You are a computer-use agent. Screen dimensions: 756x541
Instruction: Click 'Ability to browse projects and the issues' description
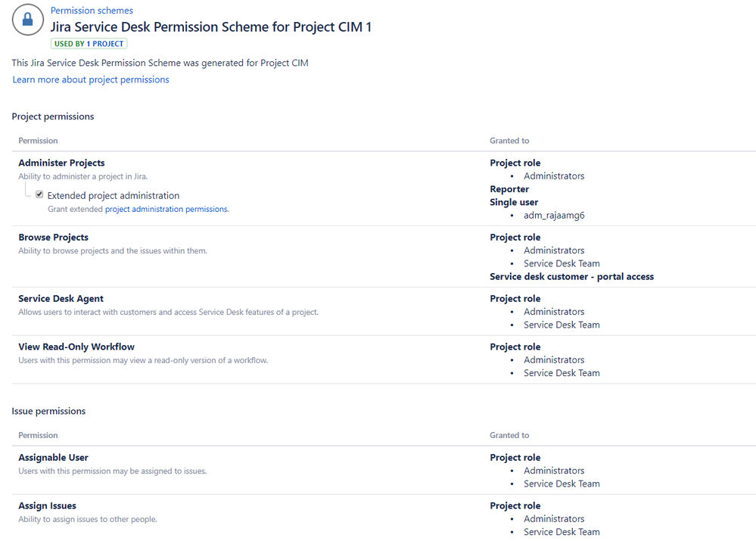click(x=113, y=250)
